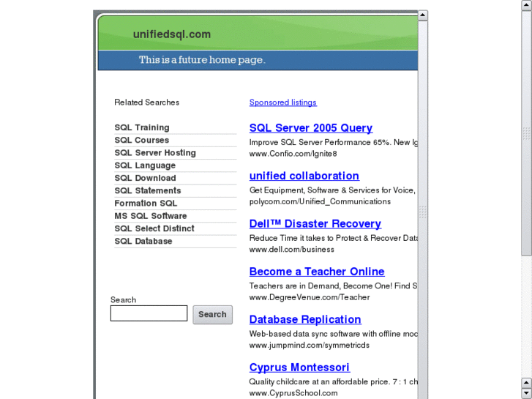532x399 pixels.
Task: Click the inner frame scroll-up arrow
Action: click(423, 15)
